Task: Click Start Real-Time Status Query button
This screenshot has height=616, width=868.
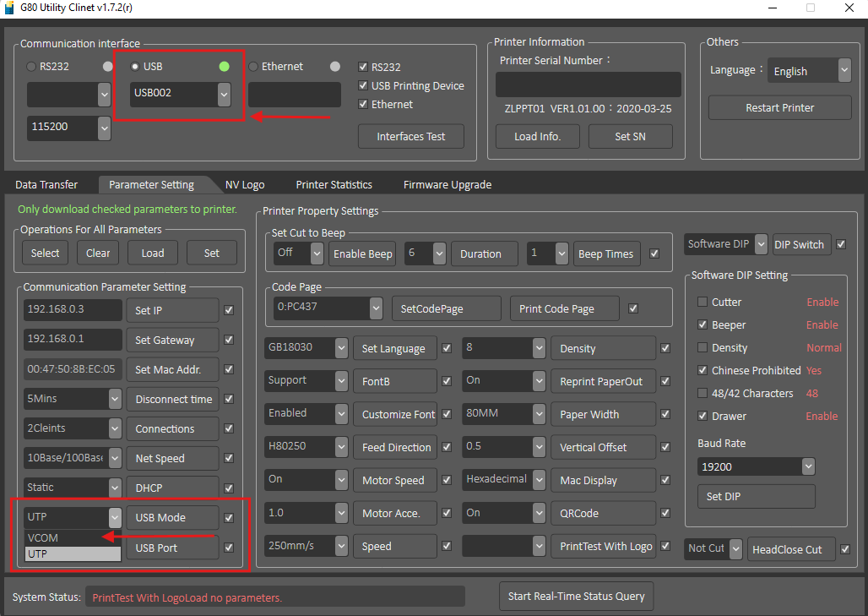Action: click(x=576, y=596)
